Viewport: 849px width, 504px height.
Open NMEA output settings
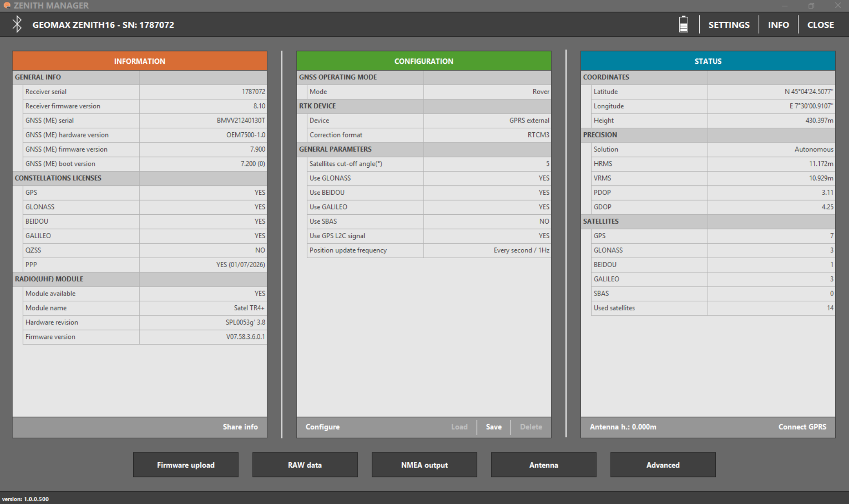[424, 465]
